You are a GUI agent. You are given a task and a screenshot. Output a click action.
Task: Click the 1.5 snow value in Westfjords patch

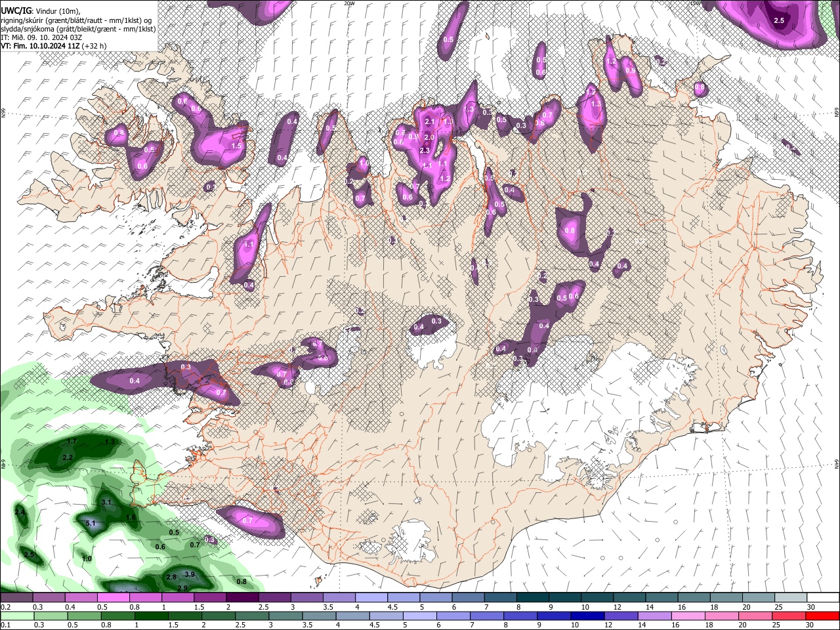[236, 146]
